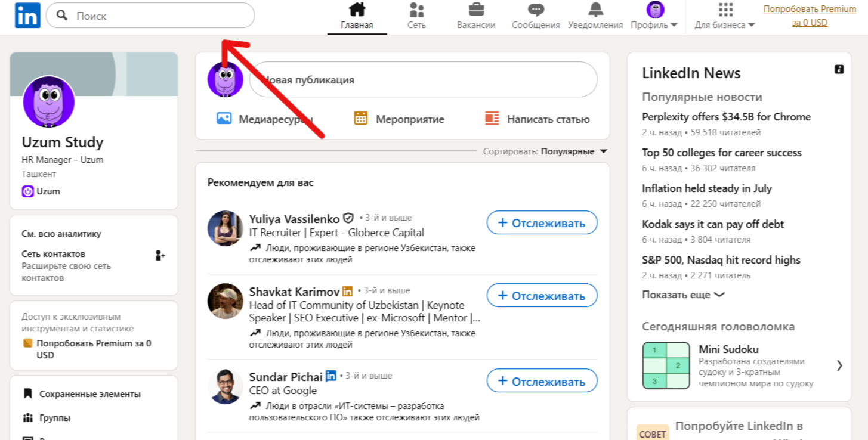Viewport: 868px width, 440px height.
Task: Click the search magnifier icon
Action: 61,16
